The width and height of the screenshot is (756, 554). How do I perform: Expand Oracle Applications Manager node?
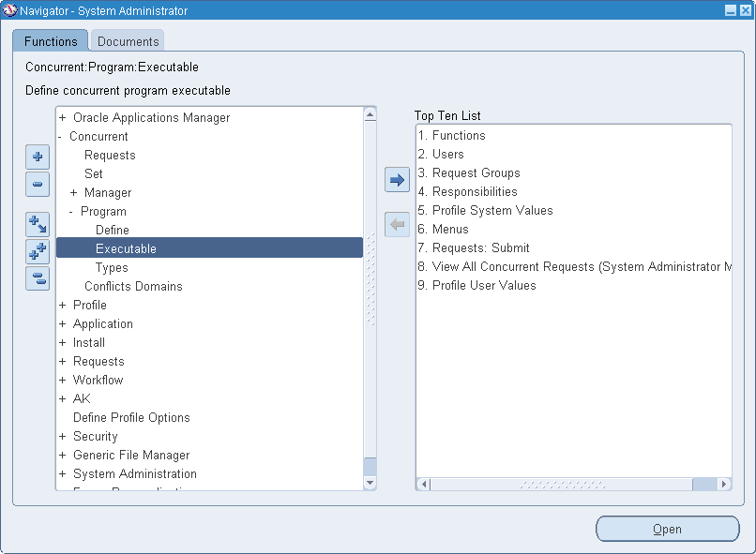pos(62,117)
